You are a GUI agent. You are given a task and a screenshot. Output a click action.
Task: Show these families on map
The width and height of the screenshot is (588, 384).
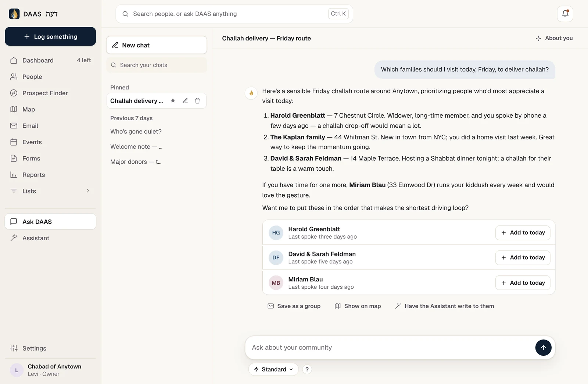point(358,306)
